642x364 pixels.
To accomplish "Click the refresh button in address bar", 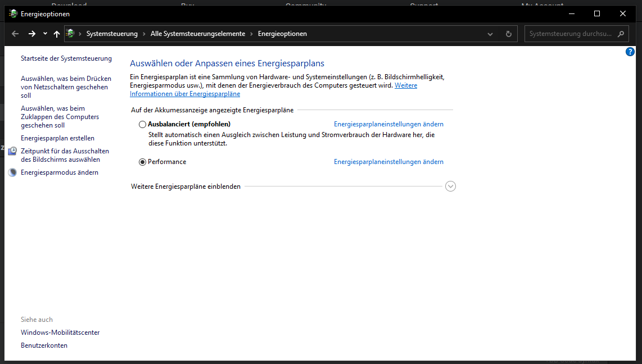I will point(508,34).
